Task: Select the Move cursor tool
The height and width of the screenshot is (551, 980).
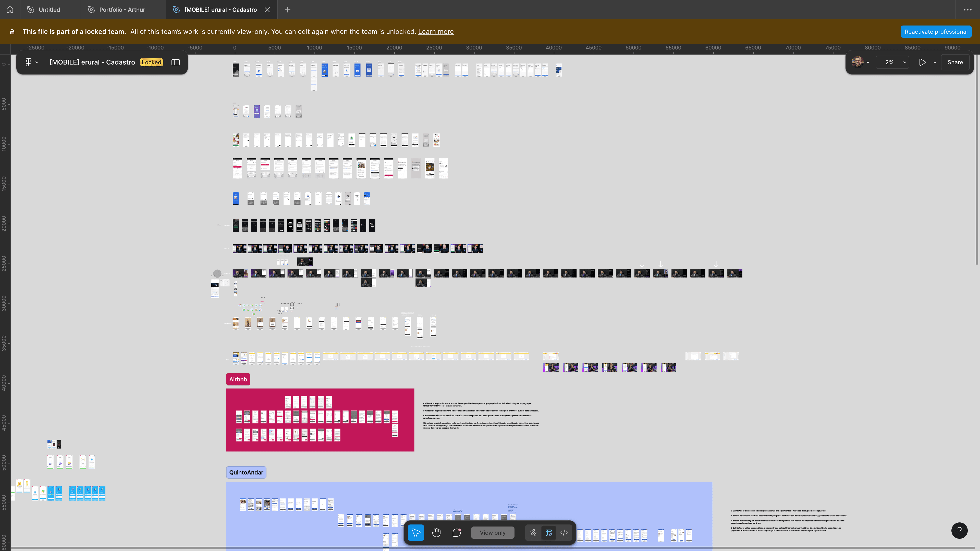Action: click(416, 533)
